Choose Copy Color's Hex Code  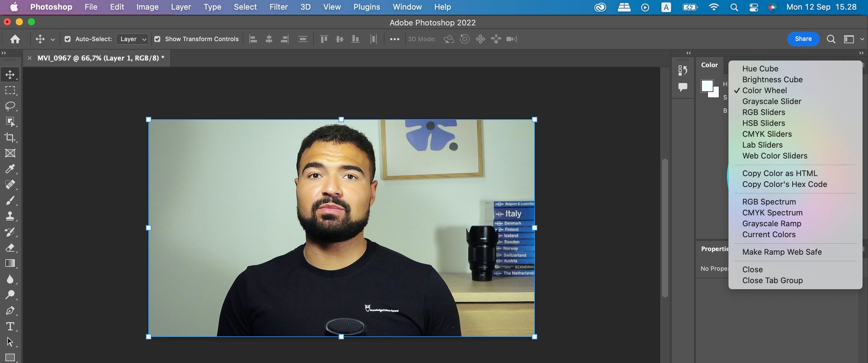pos(784,184)
